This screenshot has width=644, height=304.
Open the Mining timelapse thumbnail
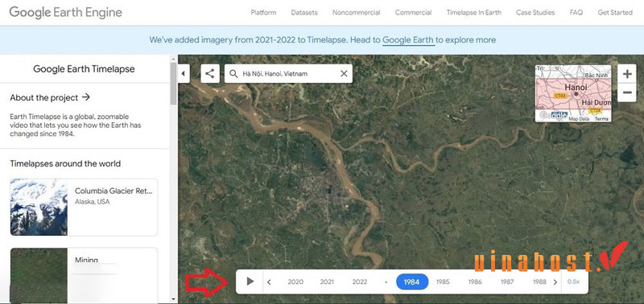(39, 275)
